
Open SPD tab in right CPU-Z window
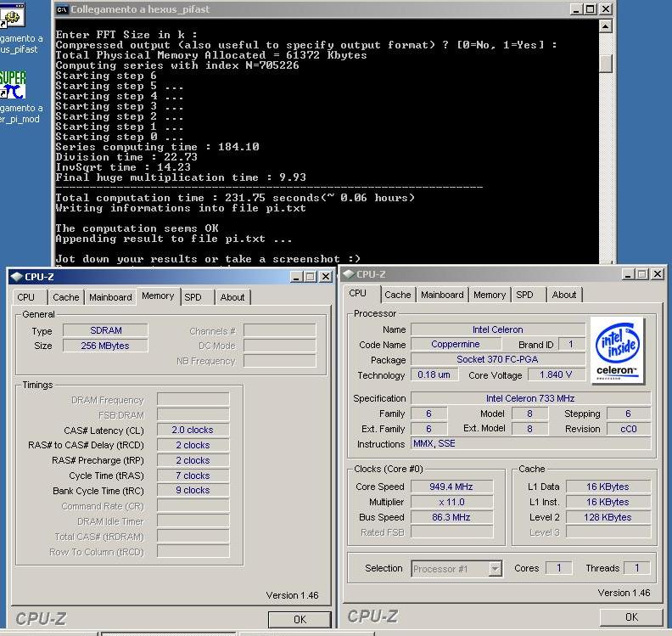529,295
